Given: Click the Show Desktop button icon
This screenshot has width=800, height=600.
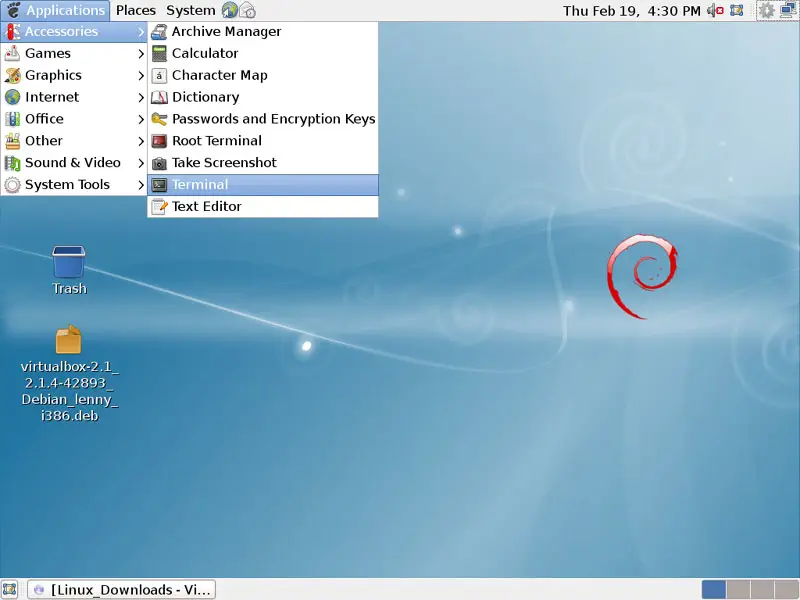Looking at the screenshot, I should [x=10, y=590].
